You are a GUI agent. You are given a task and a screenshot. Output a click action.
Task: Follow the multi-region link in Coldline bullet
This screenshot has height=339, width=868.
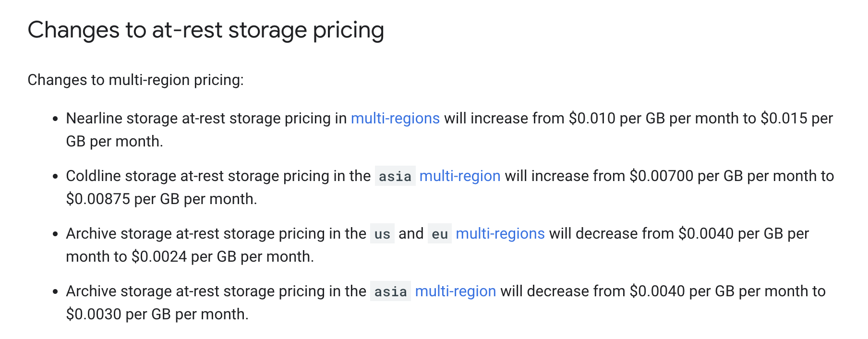coord(460,176)
